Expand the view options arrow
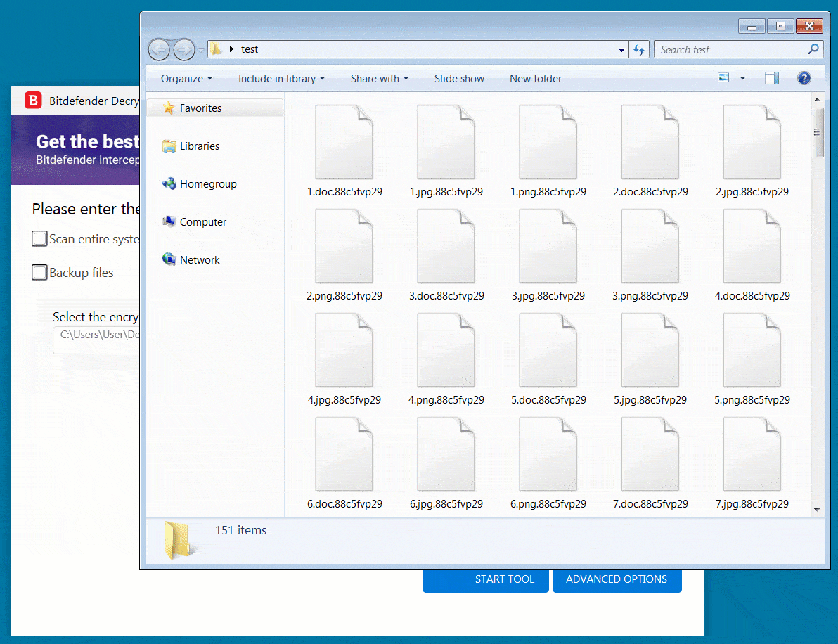This screenshot has height=644, width=838. coord(742,79)
